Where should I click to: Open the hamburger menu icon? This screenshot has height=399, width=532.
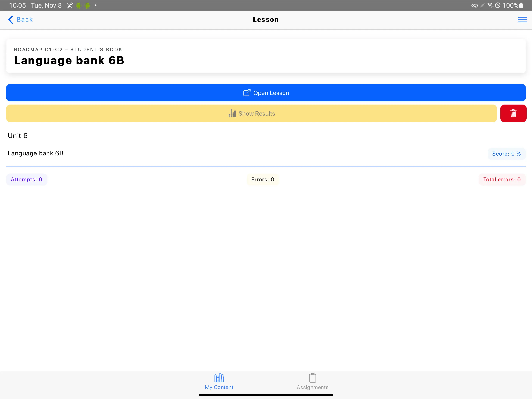(522, 19)
